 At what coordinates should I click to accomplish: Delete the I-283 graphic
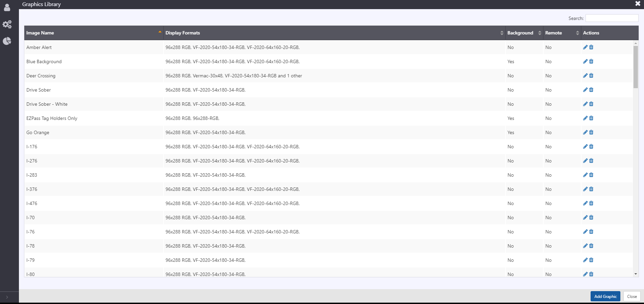click(x=591, y=175)
